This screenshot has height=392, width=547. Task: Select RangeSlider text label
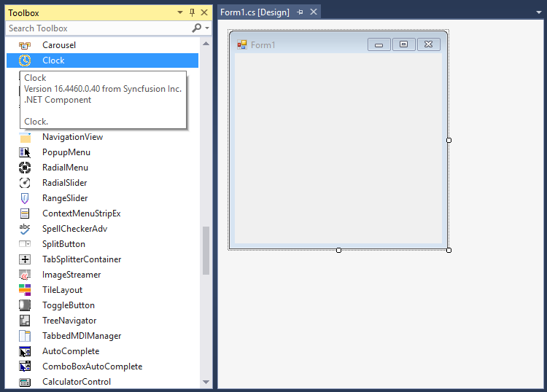click(x=65, y=198)
